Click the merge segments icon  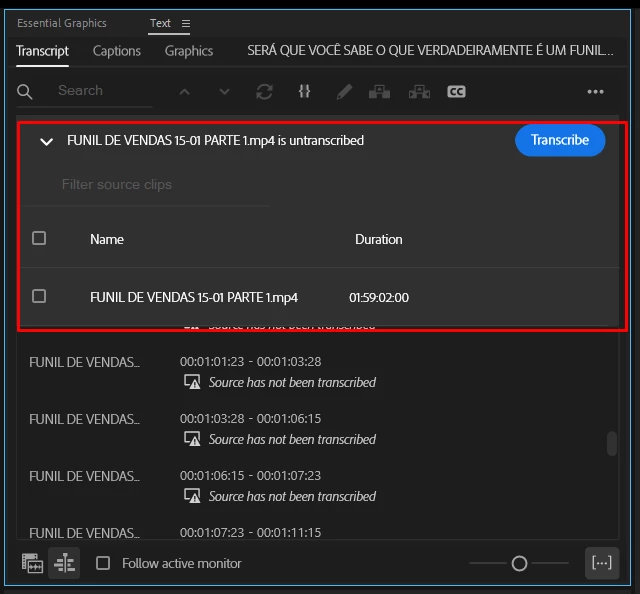(304, 91)
